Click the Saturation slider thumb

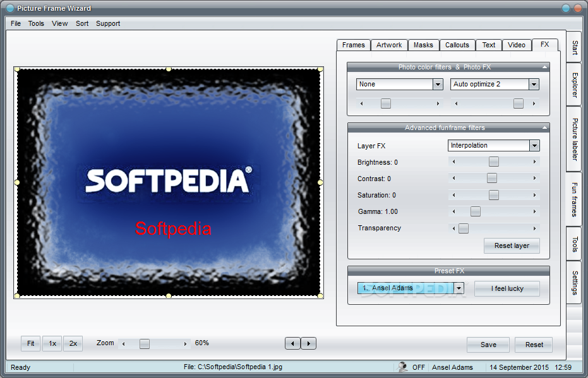pyautogui.click(x=494, y=195)
